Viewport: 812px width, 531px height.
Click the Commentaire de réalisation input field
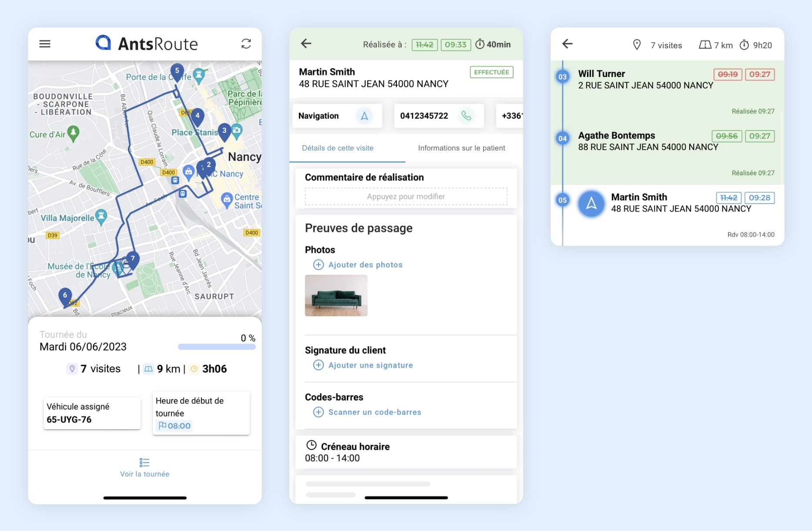pyautogui.click(x=406, y=197)
